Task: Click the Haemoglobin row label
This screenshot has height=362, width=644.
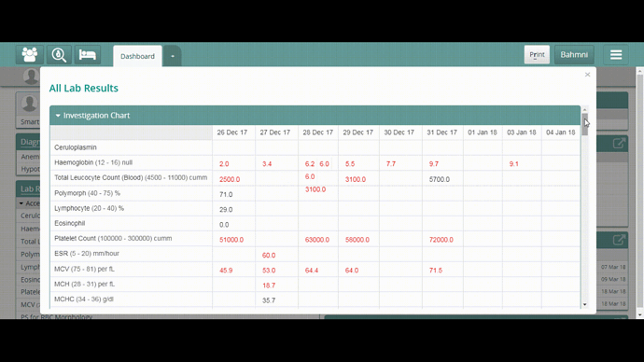Action: pyautogui.click(x=93, y=162)
